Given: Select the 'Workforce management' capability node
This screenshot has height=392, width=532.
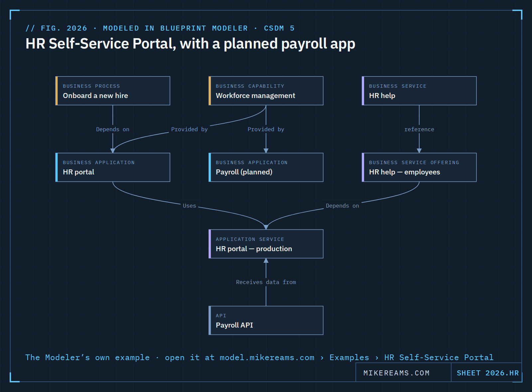Looking at the screenshot, I should [x=266, y=91].
